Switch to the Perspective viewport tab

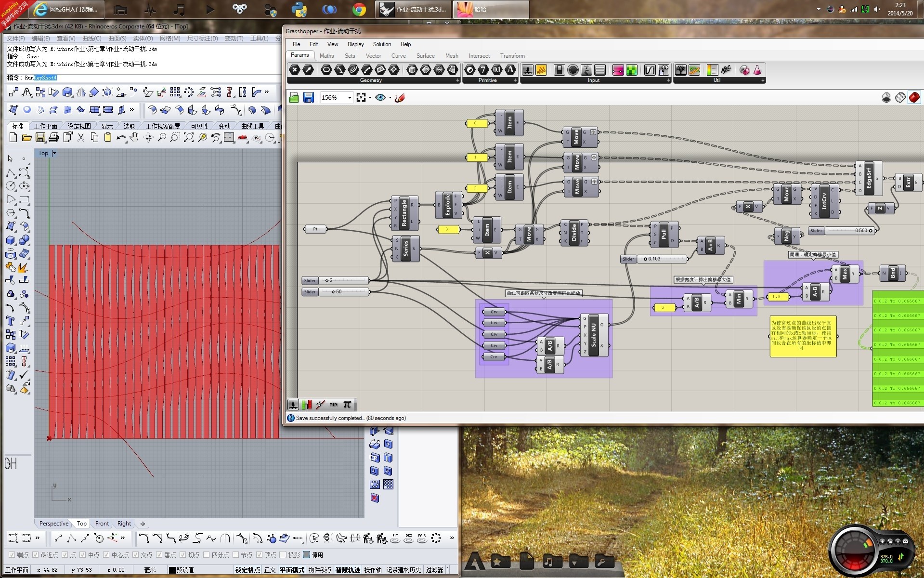point(54,524)
